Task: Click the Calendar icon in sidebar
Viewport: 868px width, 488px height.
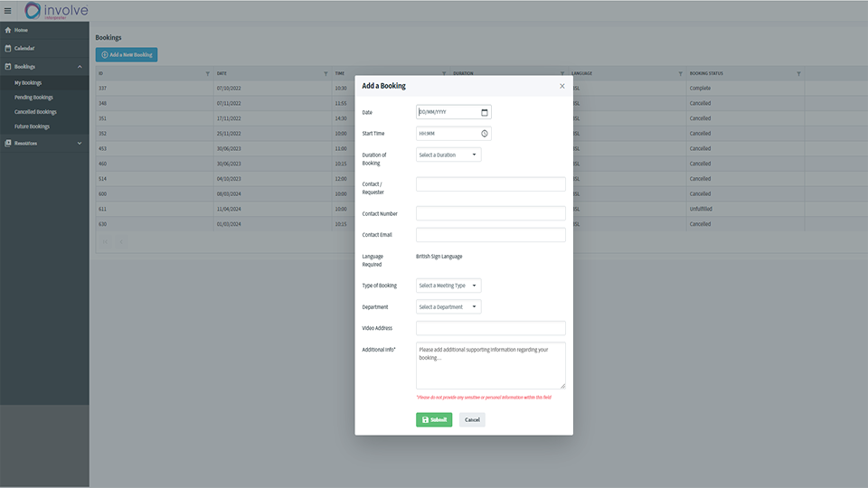Action: point(8,48)
